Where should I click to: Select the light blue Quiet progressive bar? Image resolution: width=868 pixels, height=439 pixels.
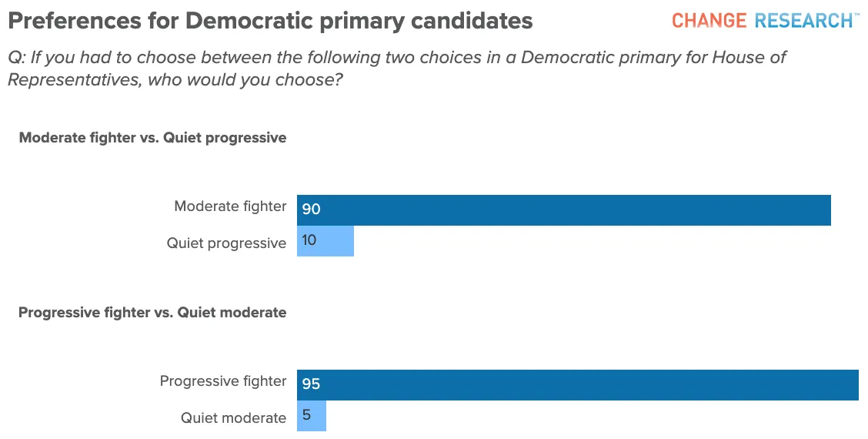339,241
